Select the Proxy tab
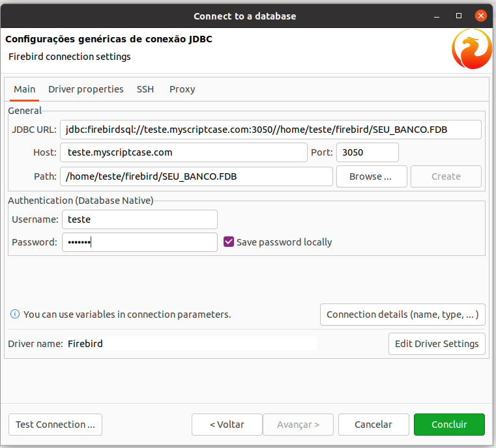 (x=182, y=89)
